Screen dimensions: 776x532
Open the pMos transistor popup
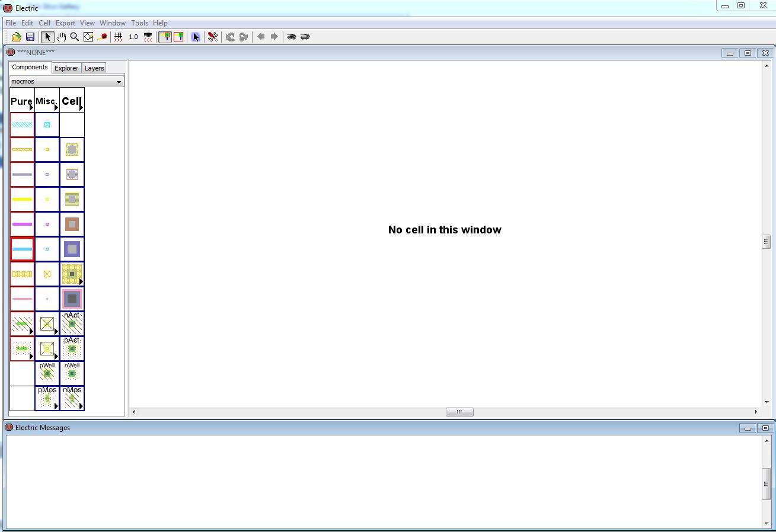pyautogui.click(x=47, y=399)
